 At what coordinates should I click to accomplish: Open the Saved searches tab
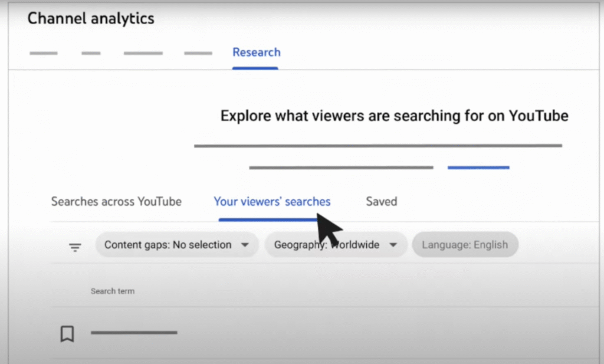[x=381, y=202]
